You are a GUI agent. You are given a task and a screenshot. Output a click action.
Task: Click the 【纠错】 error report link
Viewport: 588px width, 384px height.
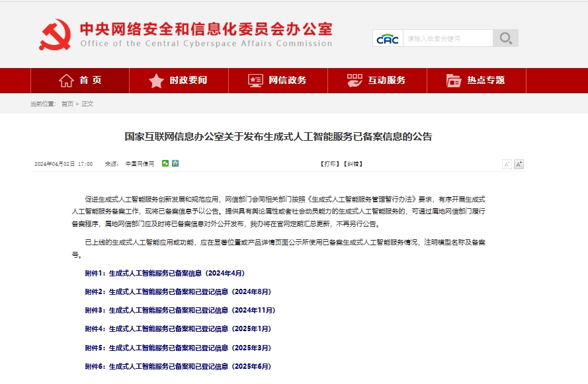click(x=353, y=164)
